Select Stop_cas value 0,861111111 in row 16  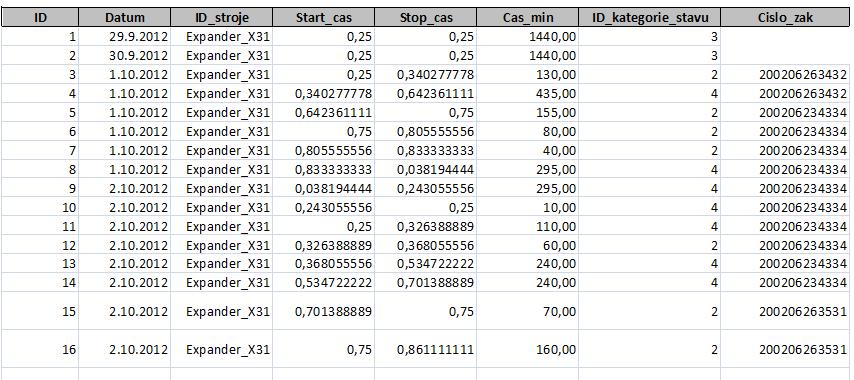tap(425, 349)
